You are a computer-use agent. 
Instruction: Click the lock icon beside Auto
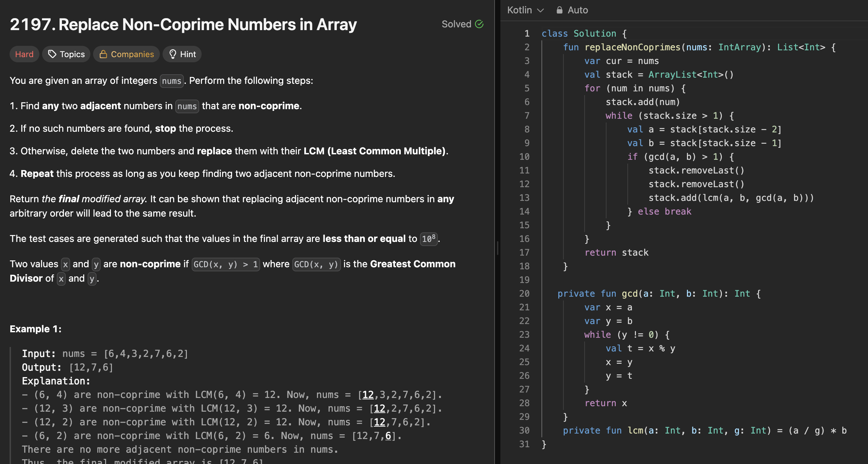tap(559, 10)
